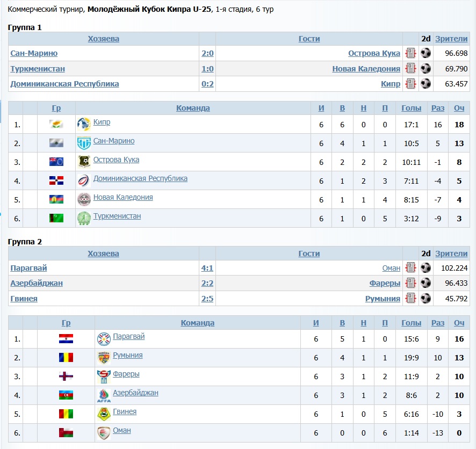Click Хозяева header in Group 2 matches
Image resolution: width=476 pixels, height=449 pixels.
(x=104, y=254)
